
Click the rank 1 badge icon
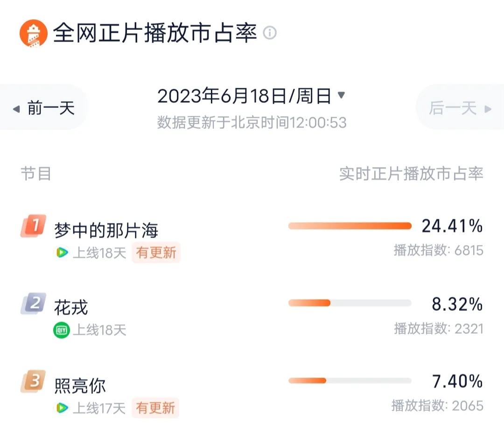(34, 225)
